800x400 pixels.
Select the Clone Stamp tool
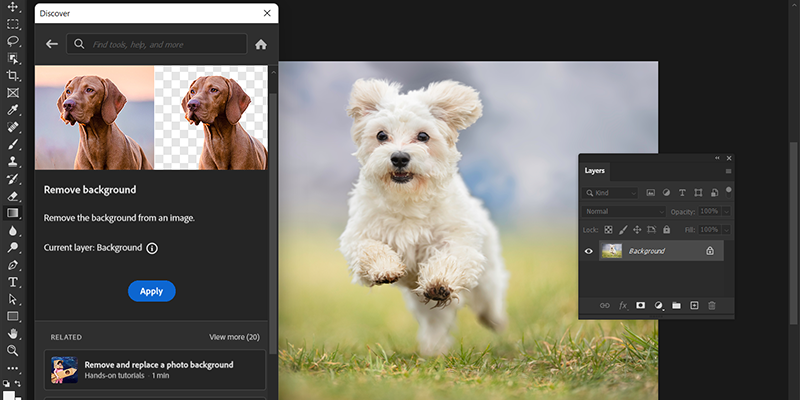[x=13, y=161]
